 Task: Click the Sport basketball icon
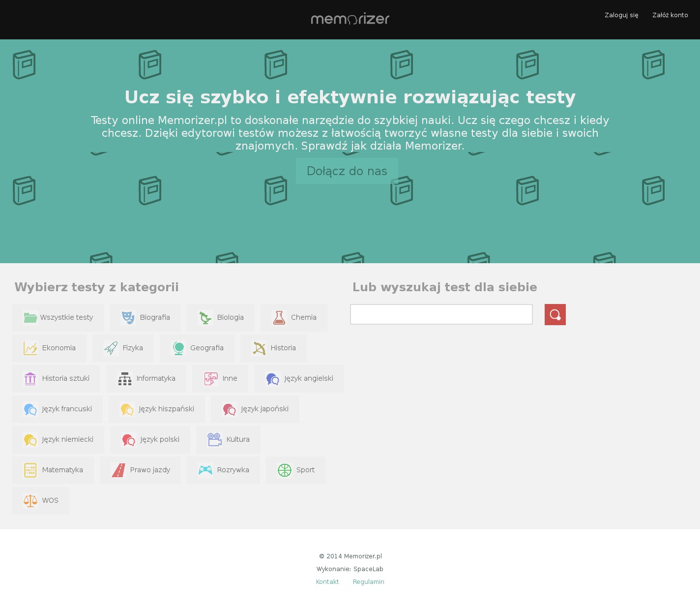point(285,470)
